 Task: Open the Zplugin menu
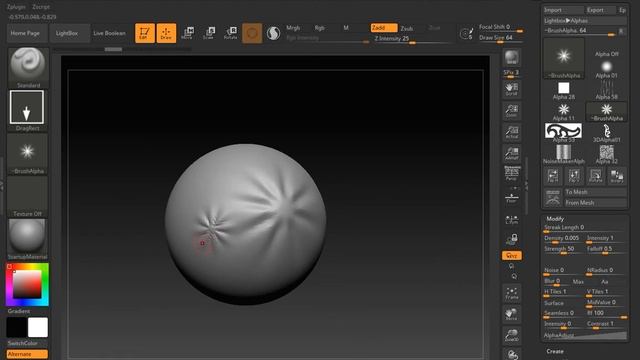tap(16, 7)
